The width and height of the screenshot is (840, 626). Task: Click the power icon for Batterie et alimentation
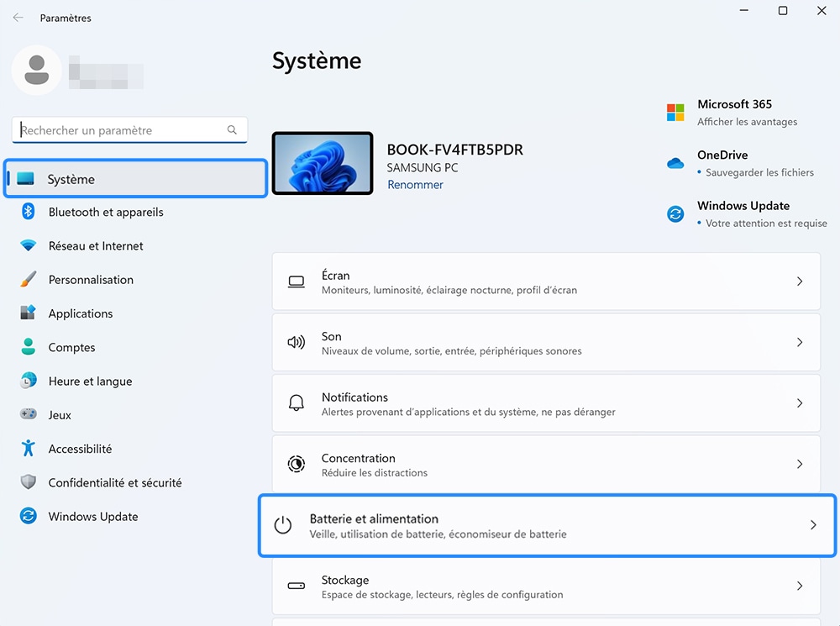(x=283, y=525)
